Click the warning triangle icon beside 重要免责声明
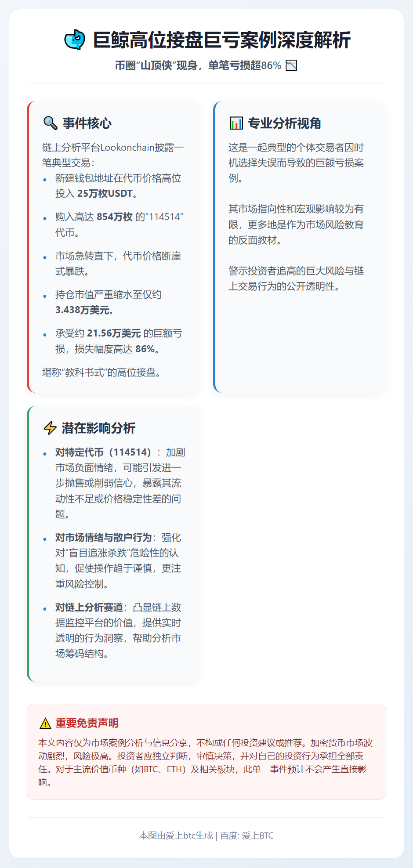Image resolution: width=413 pixels, height=868 pixels. 45,723
